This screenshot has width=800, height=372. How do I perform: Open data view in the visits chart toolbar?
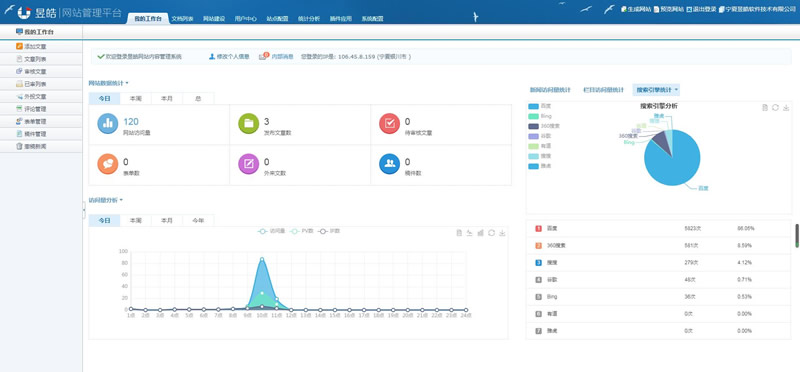pos(459,233)
